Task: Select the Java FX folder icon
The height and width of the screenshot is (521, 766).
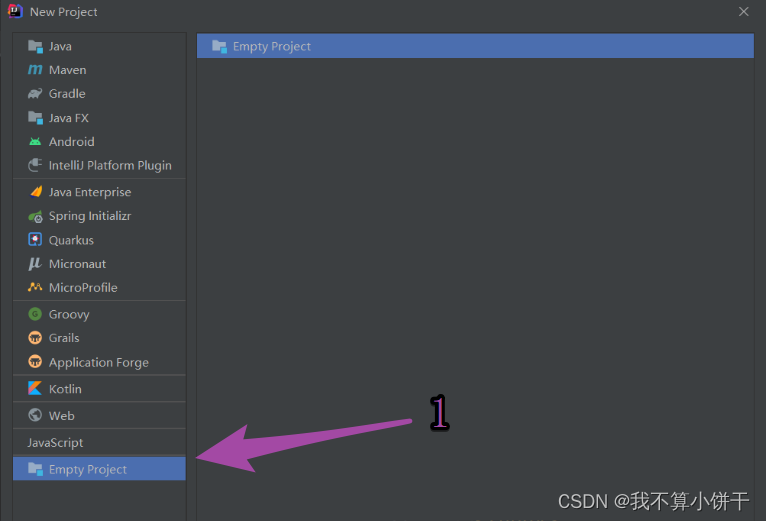Action: click(x=35, y=118)
